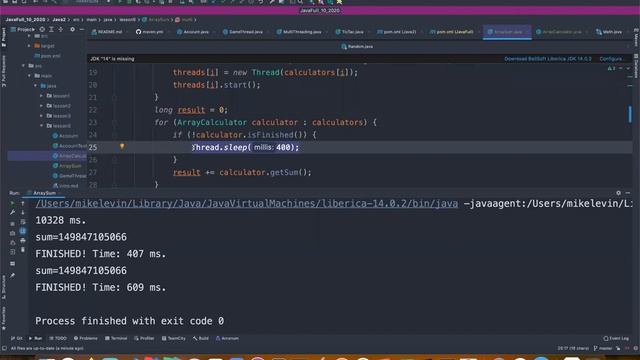Switch to MultiThreading.java tab

point(299,32)
